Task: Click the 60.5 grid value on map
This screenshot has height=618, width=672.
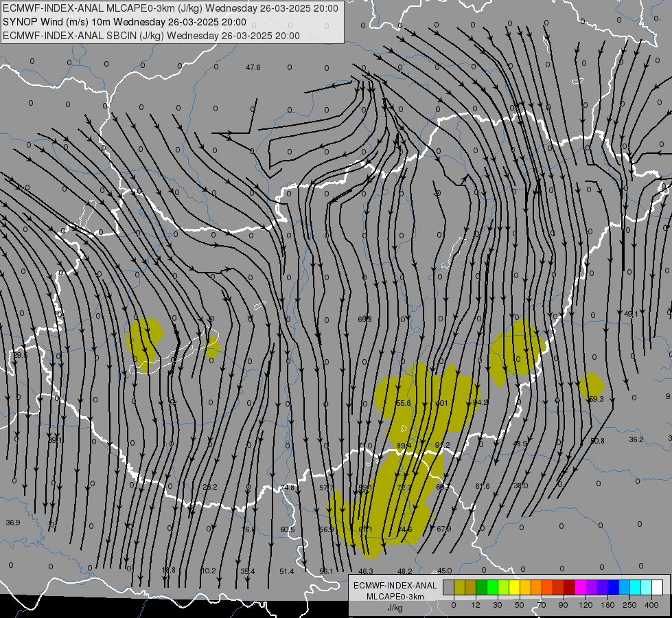Action: [287, 529]
